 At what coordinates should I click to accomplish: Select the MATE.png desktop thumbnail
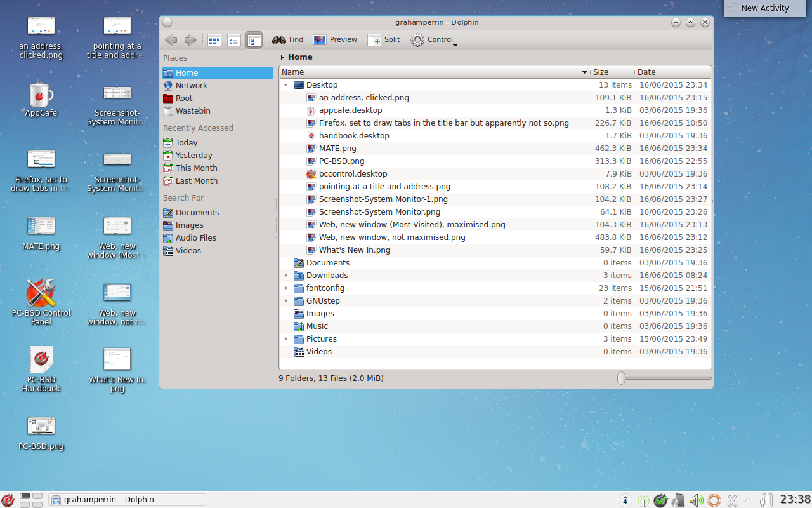(x=41, y=233)
